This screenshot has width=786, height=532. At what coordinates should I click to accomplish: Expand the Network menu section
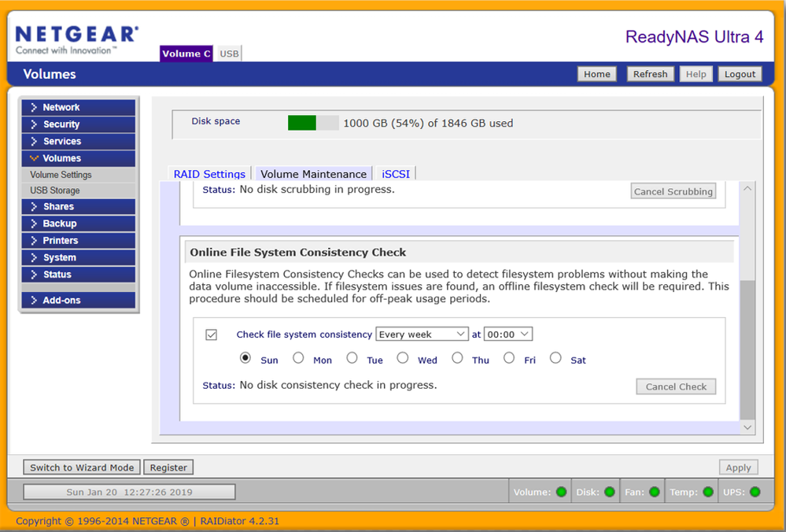tap(78, 107)
